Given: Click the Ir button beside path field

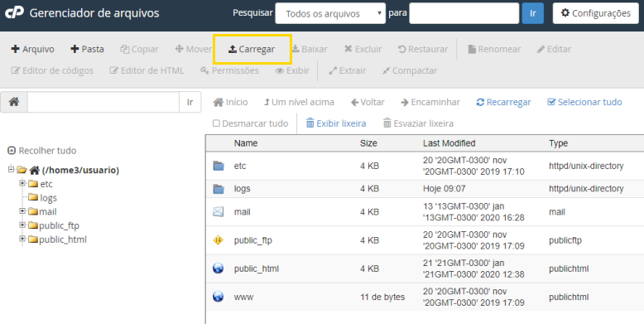Looking at the screenshot, I should point(190,102).
